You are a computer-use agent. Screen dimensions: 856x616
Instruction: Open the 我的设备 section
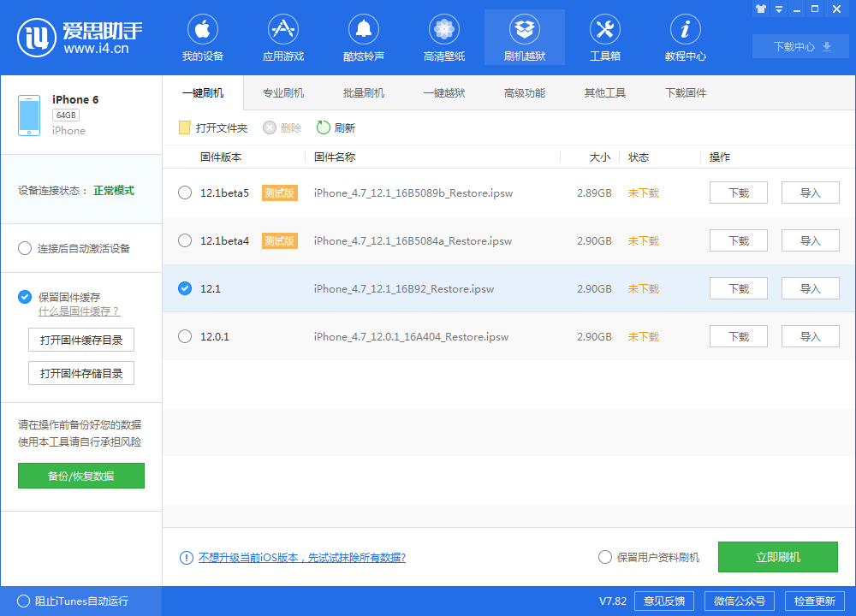pos(202,37)
